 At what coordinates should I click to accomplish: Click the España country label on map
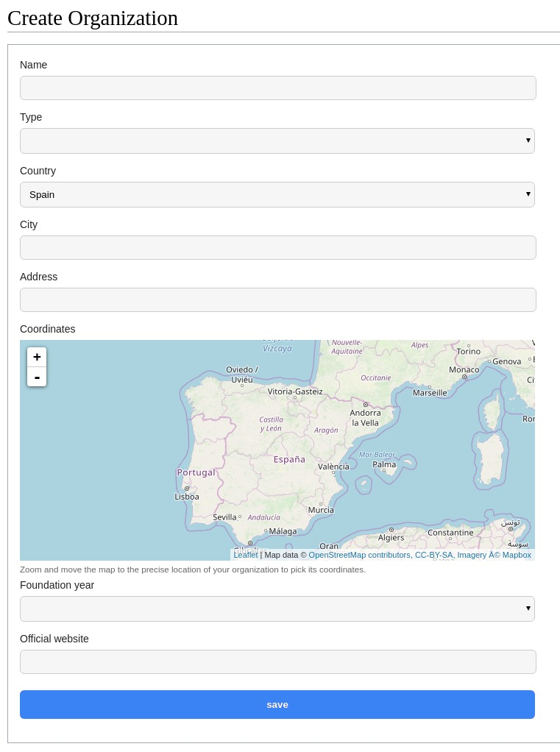pos(289,459)
